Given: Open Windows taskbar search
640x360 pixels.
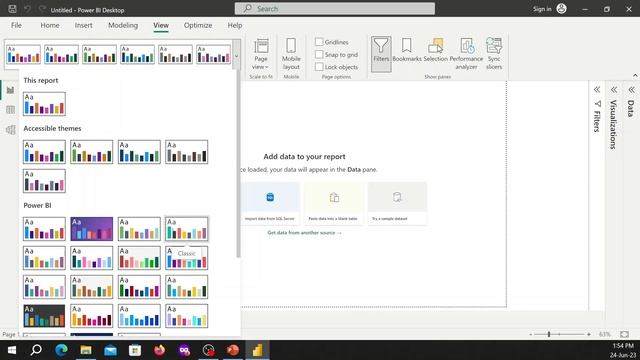Looking at the screenshot, I should (36, 350).
